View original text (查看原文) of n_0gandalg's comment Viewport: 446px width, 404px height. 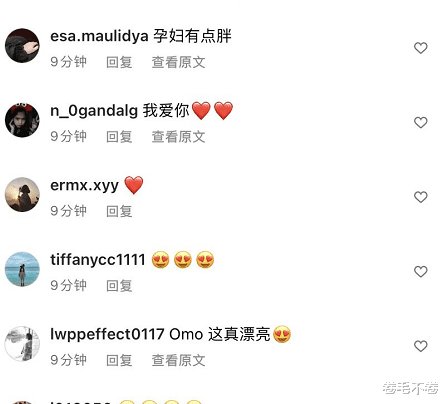[x=179, y=137]
